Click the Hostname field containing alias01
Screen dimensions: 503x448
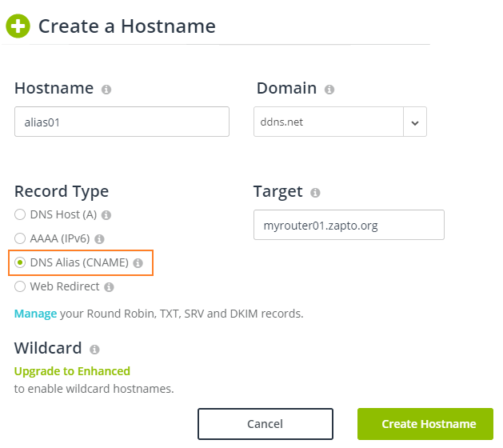(x=122, y=122)
